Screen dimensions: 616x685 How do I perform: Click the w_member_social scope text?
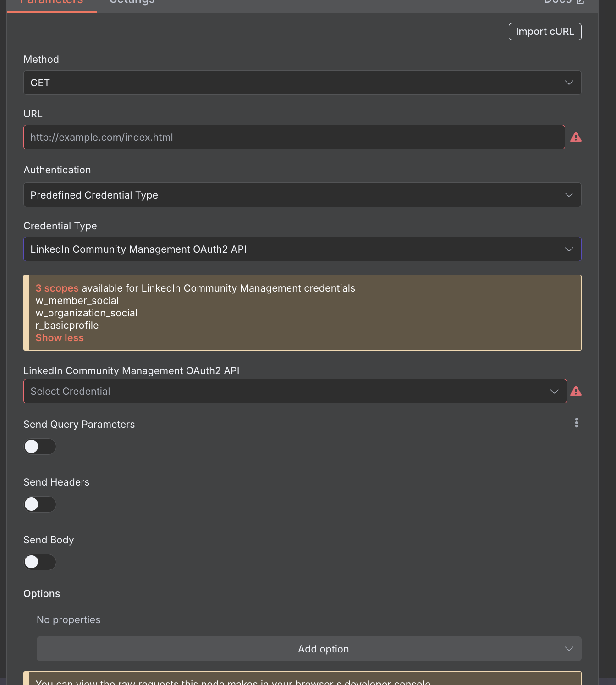coord(77,301)
